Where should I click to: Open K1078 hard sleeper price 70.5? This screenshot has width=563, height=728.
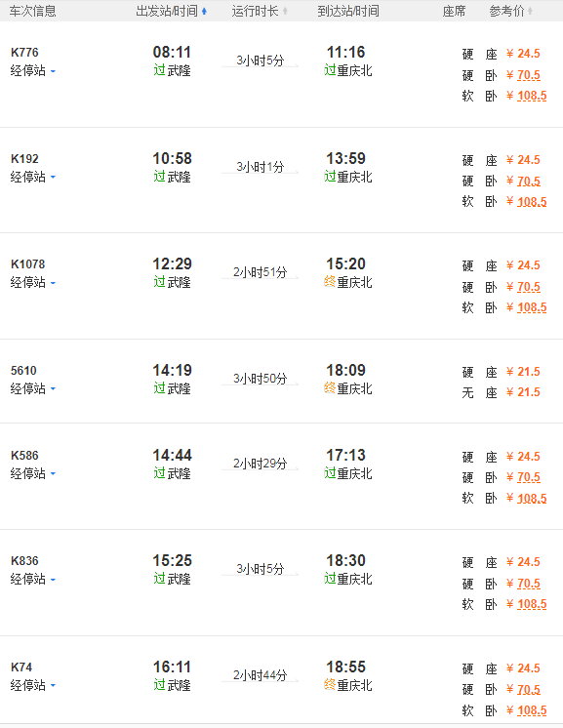click(529, 287)
